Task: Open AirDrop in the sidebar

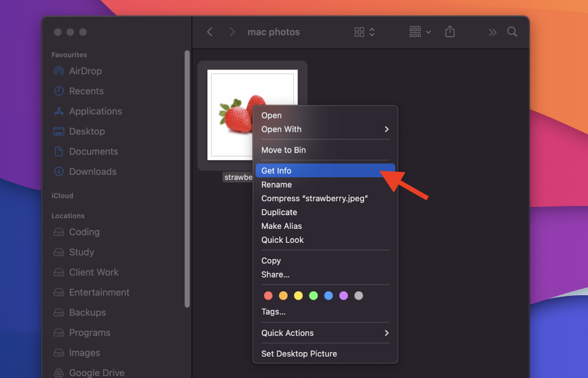Action: (85, 71)
